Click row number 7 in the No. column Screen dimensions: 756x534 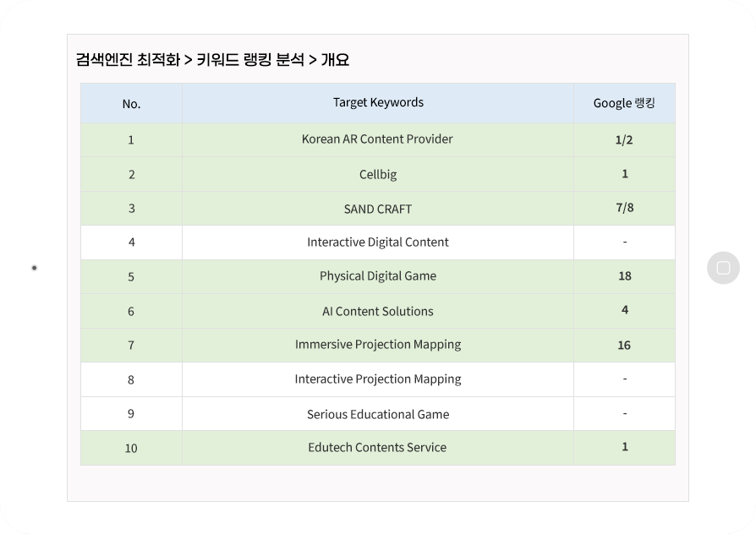[131, 346]
